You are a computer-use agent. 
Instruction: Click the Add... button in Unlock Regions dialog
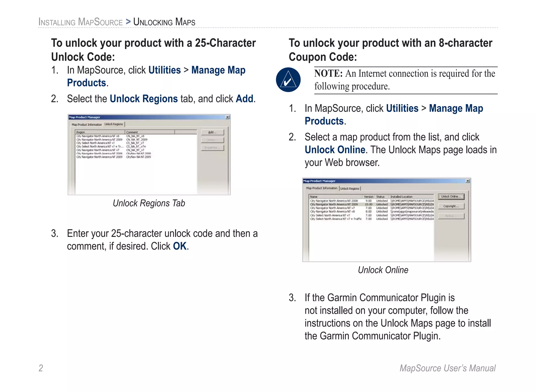(x=212, y=132)
